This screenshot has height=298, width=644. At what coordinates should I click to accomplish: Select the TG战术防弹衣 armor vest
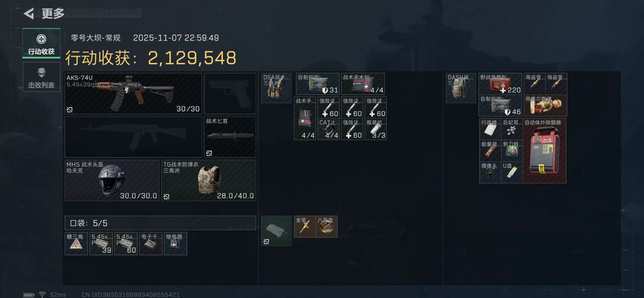point(209,180)
